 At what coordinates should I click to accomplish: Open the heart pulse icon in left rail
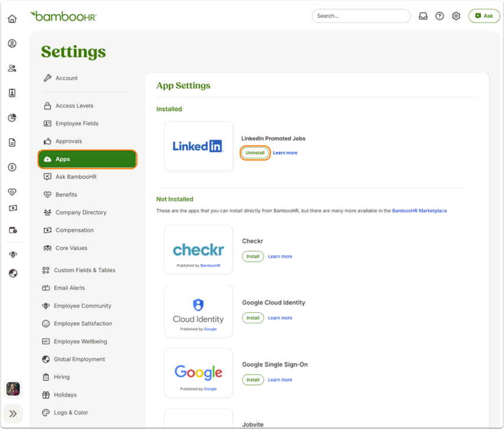coord(12,192)
